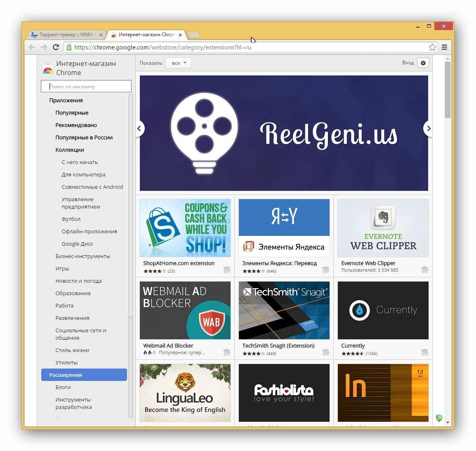
Task: Open Популярные в России category
Action: [84, 138]
